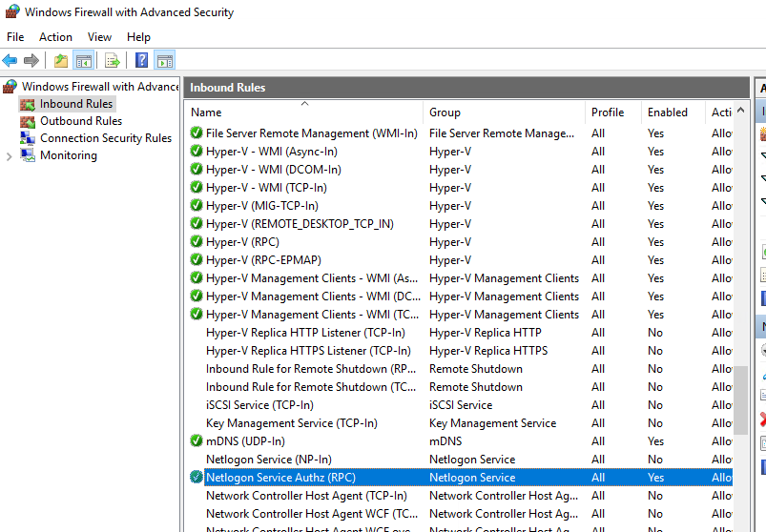The height and width of the screenshot is (532, 766).
Task: Sort rules by the Name column header
Action: click(305, 113)
